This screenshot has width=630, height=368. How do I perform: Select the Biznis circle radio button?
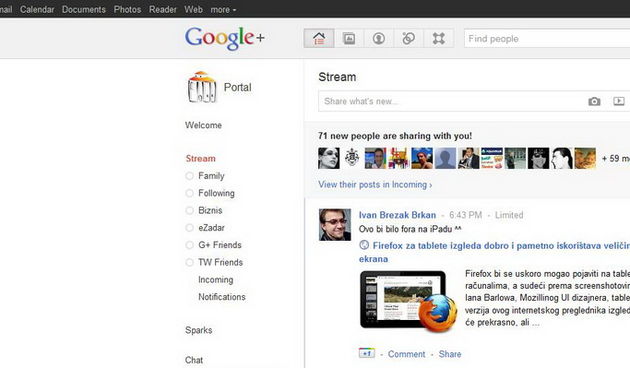pos(190,211)
